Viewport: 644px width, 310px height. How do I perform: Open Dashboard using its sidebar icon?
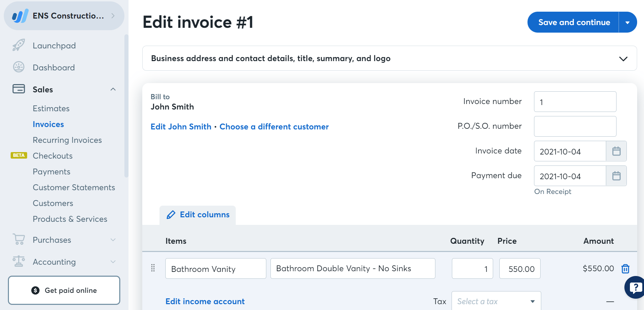[x=19, y=67]
